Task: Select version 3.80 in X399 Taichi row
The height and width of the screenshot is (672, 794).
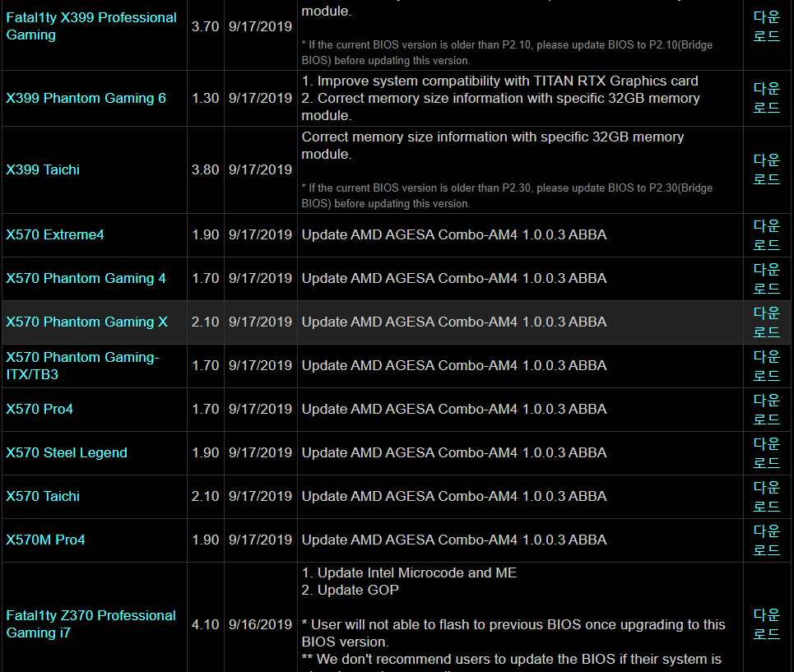Action: tap(205, 169)
